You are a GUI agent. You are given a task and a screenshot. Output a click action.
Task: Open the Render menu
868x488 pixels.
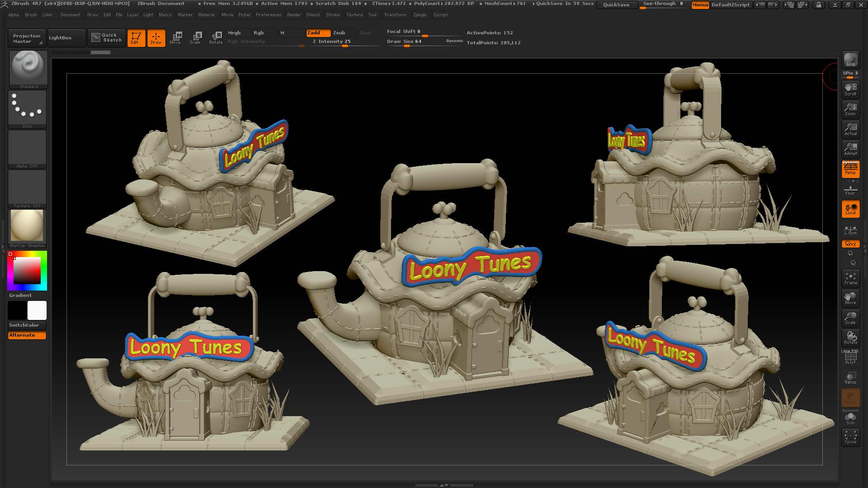294,15
